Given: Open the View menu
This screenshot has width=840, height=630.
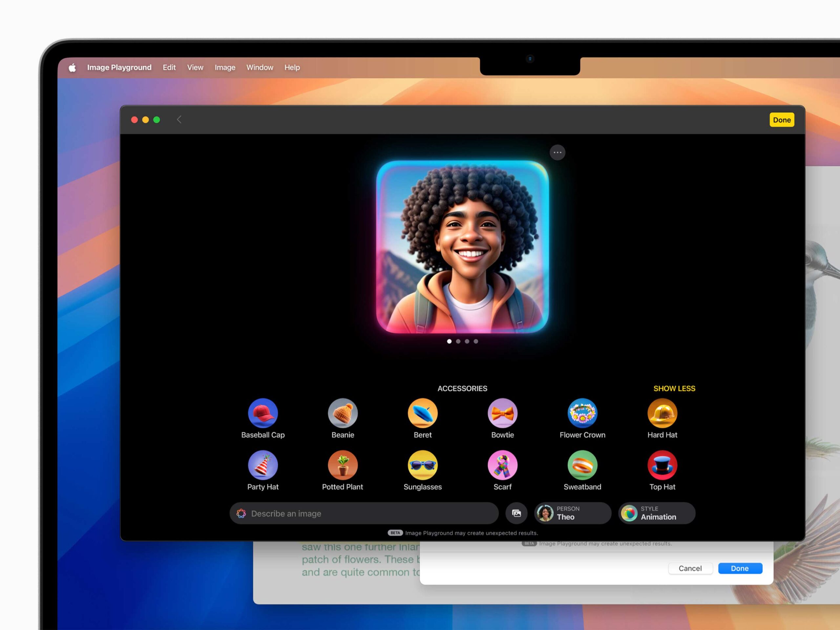Looking at the screenshot, I should click(x=195, y=67).
